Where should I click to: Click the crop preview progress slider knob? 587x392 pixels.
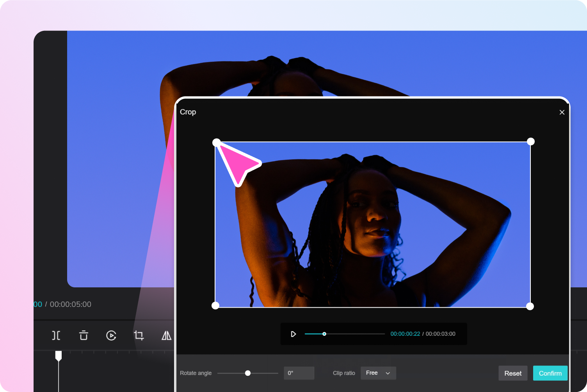(x=324, y=334)
